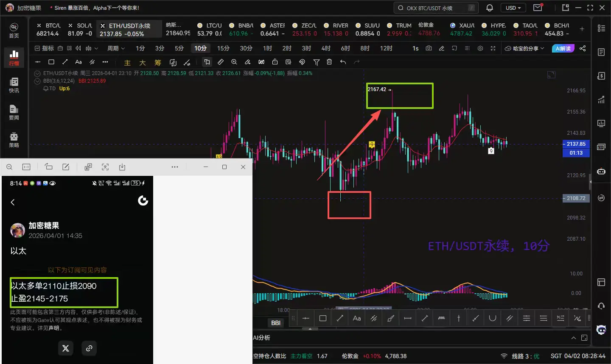
Task: Switch to the SOL/USDT ticker tab
Action: click(x=80, y=30)
